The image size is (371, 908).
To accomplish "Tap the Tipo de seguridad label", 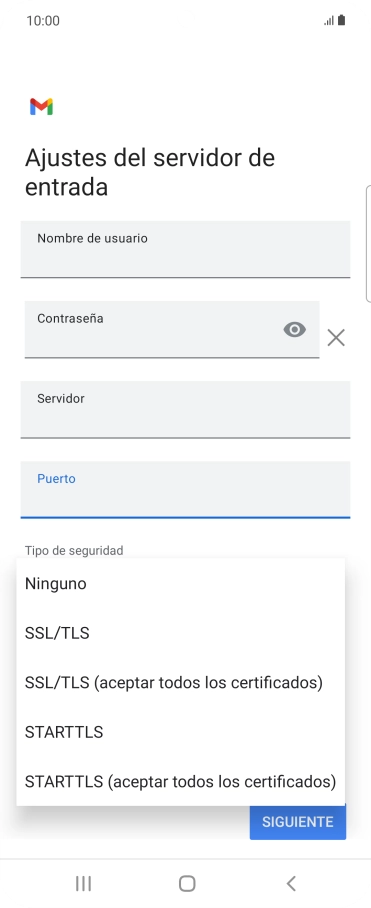I will [74, 550].
